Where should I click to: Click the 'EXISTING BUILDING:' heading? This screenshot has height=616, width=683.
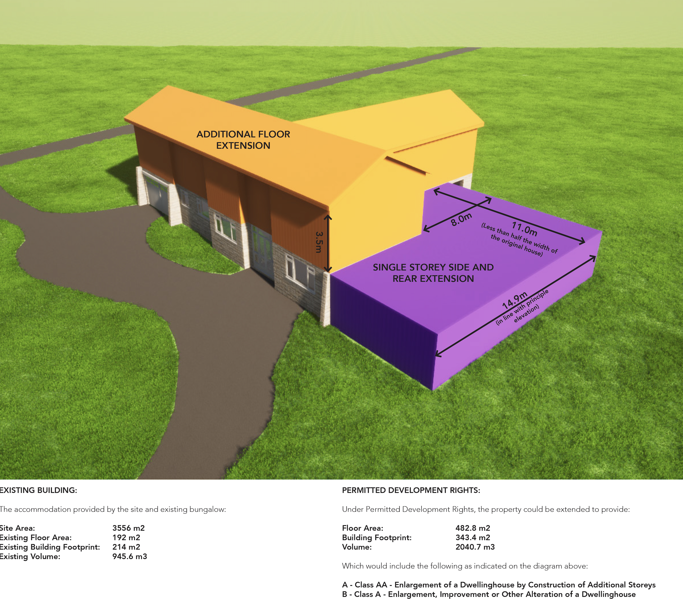coord(38,490)
